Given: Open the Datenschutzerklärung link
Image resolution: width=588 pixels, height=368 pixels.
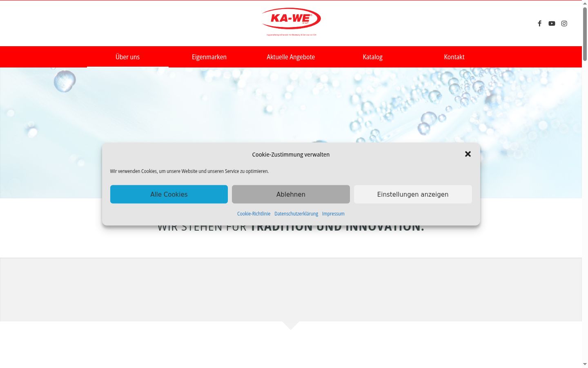Looking at the screenshot, I should [296, 214].
